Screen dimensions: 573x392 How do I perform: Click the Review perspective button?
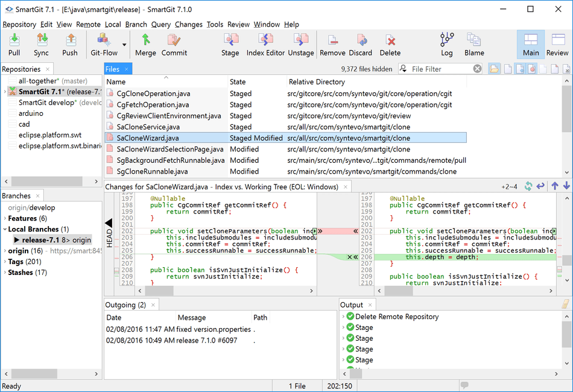557,45
